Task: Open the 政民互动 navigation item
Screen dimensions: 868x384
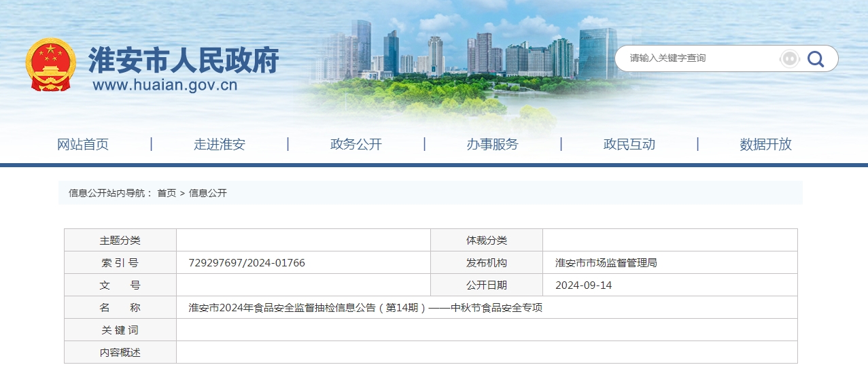Action: [x=629, y=144]
